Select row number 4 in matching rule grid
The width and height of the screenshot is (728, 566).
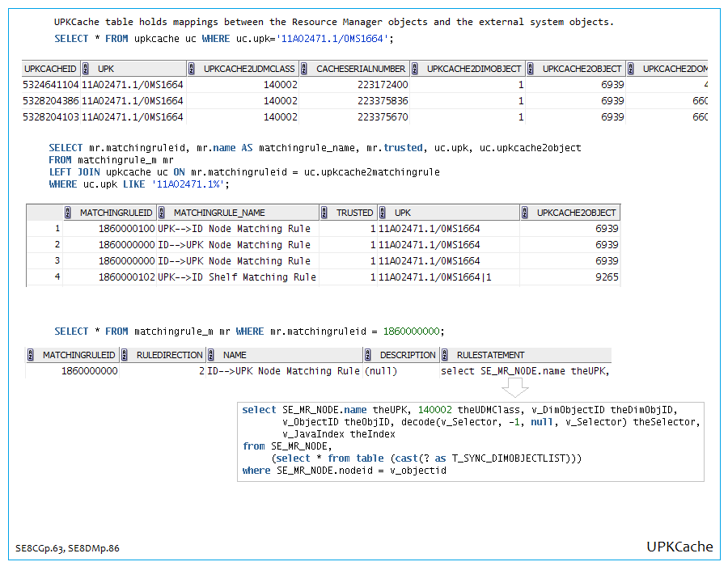[x=57, y=277]
